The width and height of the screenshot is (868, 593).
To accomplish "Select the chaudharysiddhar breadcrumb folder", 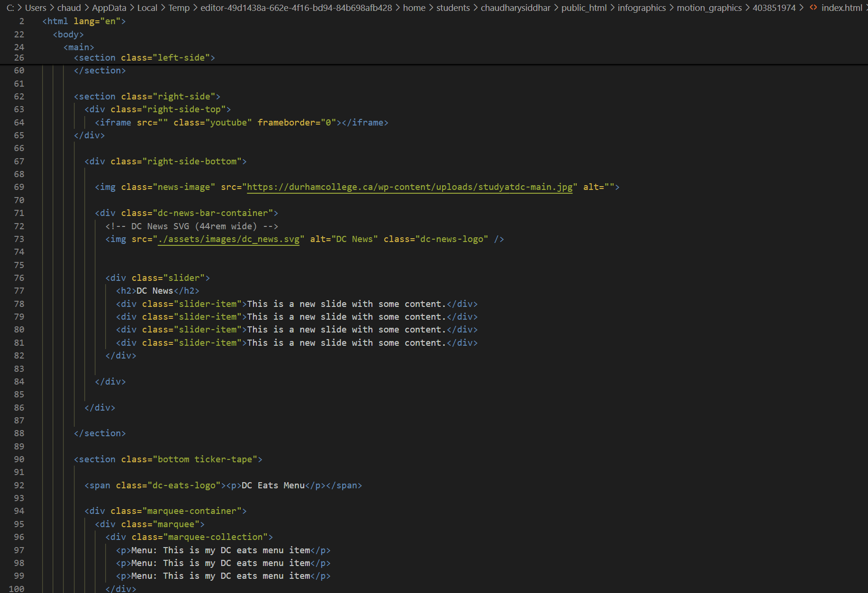I will coord(515,8).
